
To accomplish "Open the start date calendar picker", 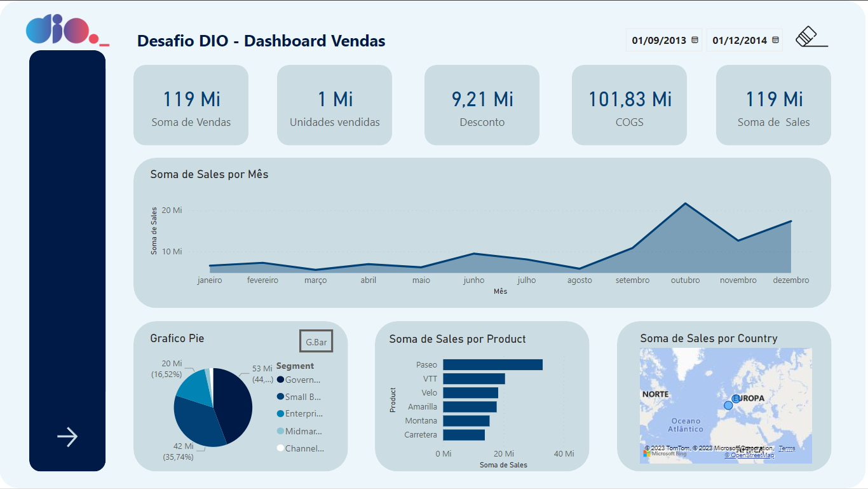I will [x=694, y=39].
